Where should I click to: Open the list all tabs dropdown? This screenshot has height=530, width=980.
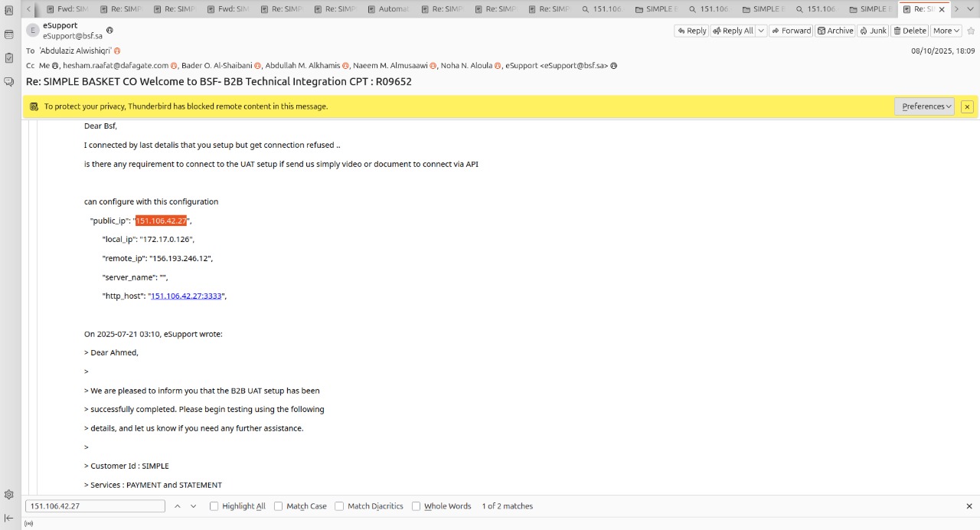tap(970, 9)
